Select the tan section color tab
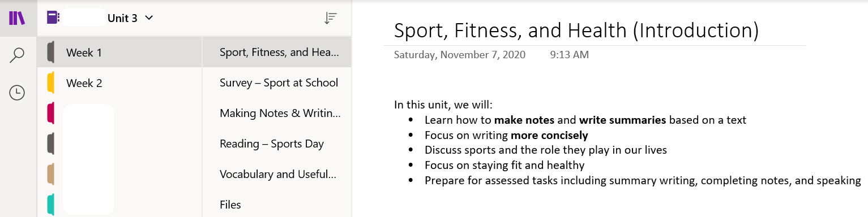 point(50,174)
